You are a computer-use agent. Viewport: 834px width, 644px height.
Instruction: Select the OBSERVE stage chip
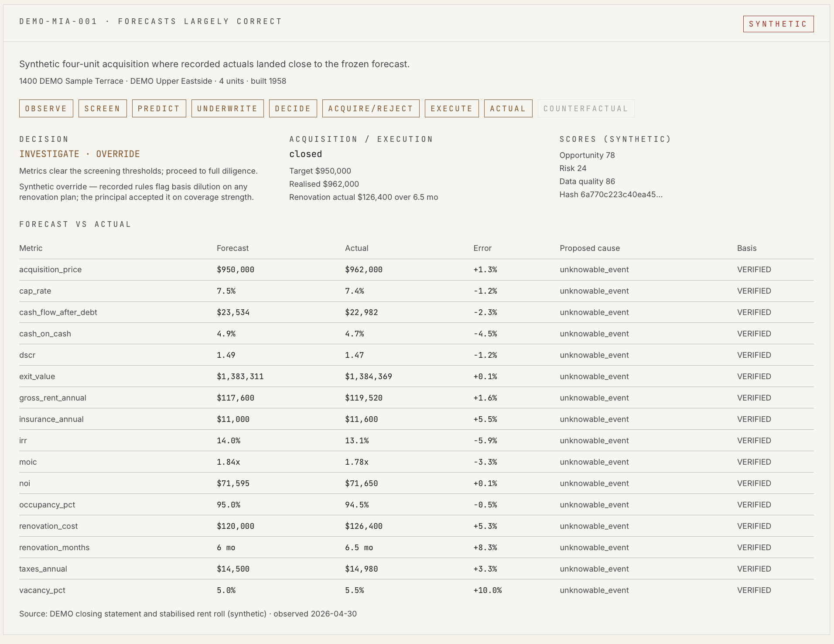(x=46, y=109)
